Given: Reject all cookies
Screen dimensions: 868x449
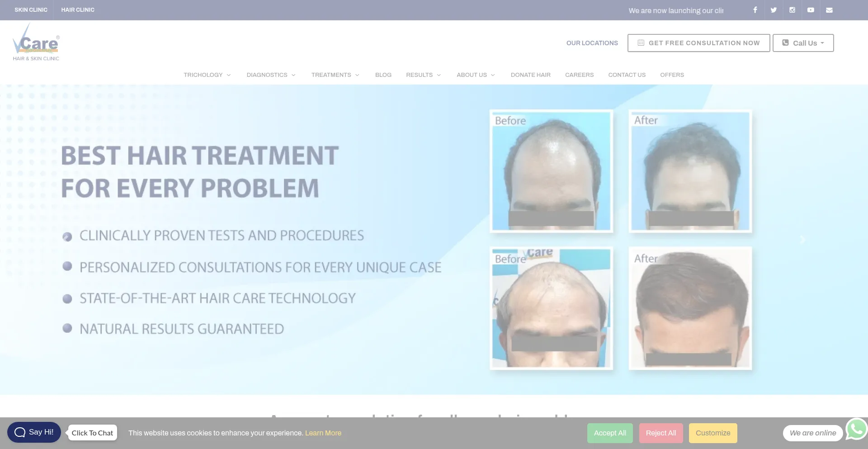Looking at the screenshot, I should coord(660,433).
